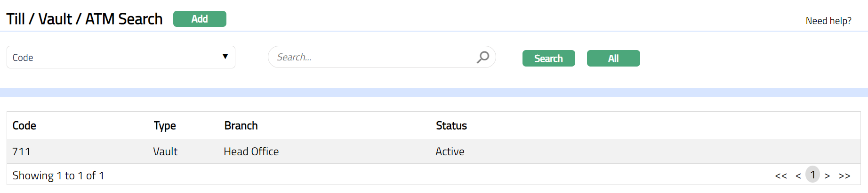Go to first page with << control
Screen dimensions: 868x193
click(x=781, y=176)
